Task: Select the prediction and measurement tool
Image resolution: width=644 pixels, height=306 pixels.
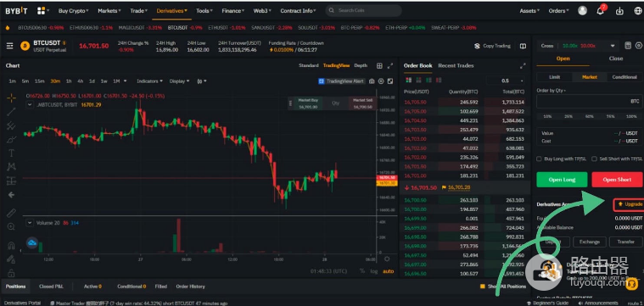Action: point(11,181)
